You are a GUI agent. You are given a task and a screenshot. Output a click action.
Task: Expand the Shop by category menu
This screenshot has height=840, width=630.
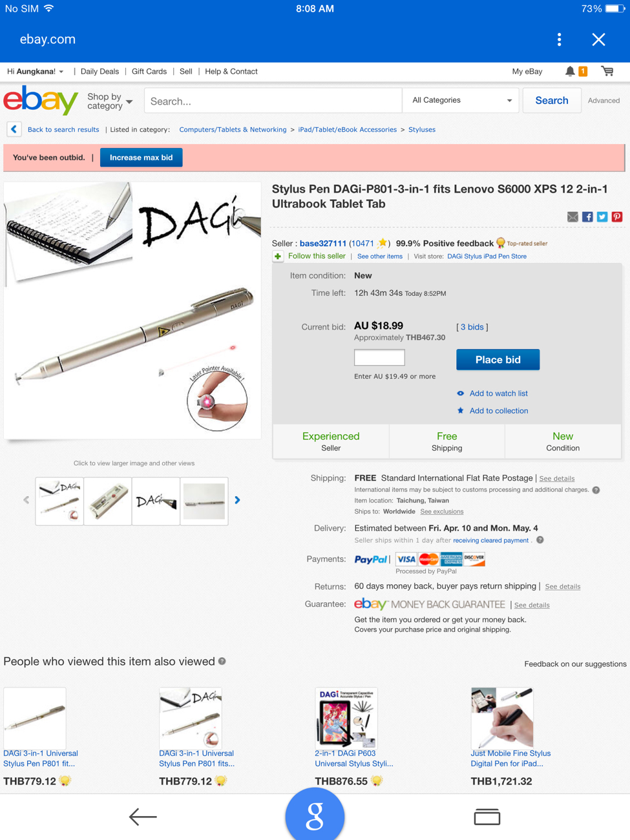tap(110, 101)
